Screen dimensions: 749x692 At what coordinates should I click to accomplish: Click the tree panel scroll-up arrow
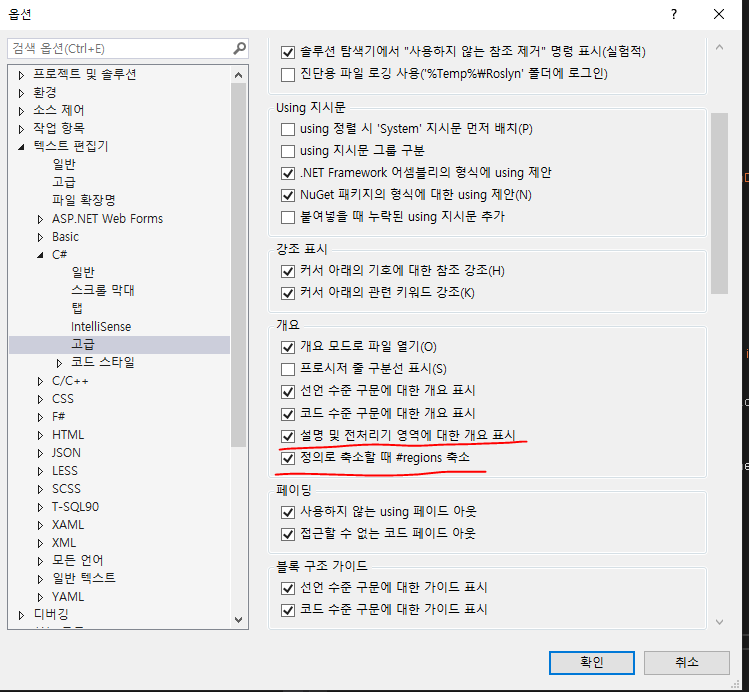(x=238, y=75)
